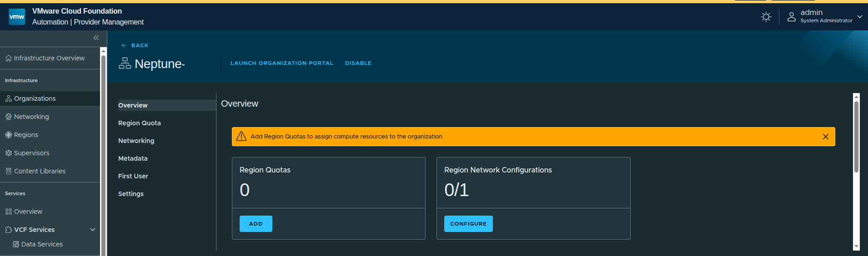
Task: Open the First User tab
Action: (133, 176)
